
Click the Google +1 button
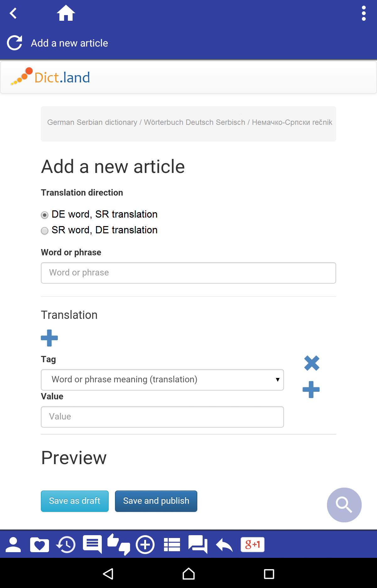click(x=253, y=545)
